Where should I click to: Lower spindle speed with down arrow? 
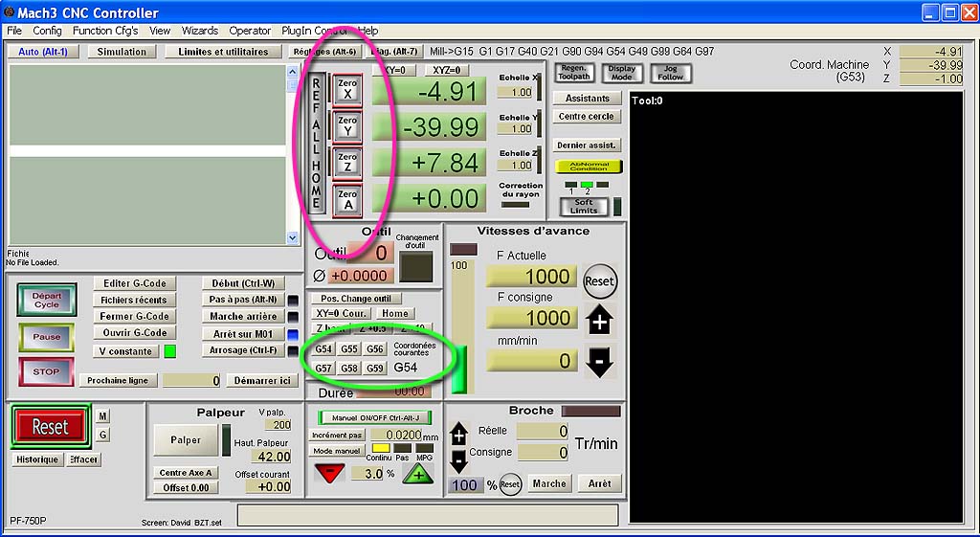(458, 461)
